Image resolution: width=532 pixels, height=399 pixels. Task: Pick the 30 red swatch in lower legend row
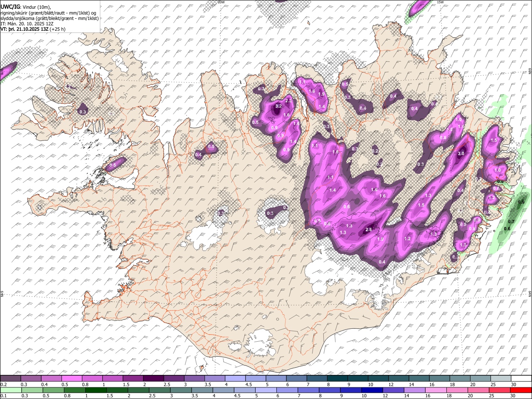[x=520, y=390]
